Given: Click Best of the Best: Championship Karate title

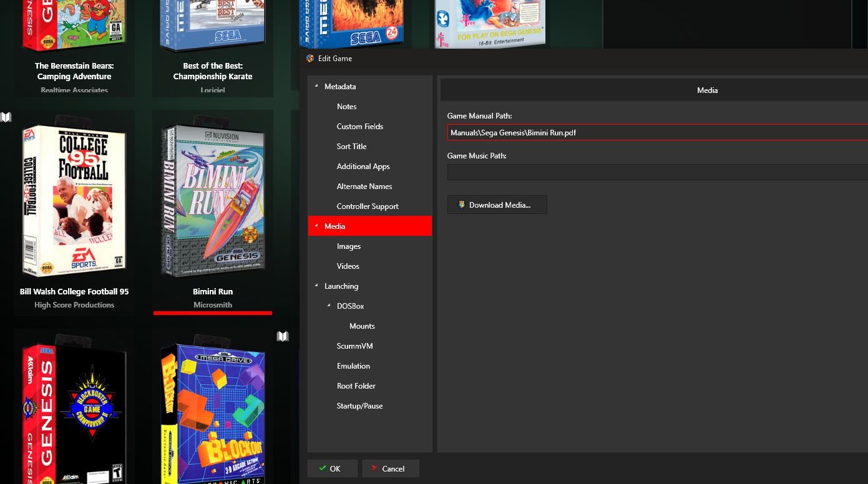Looking at the screenshot, I should click(213, 71).
